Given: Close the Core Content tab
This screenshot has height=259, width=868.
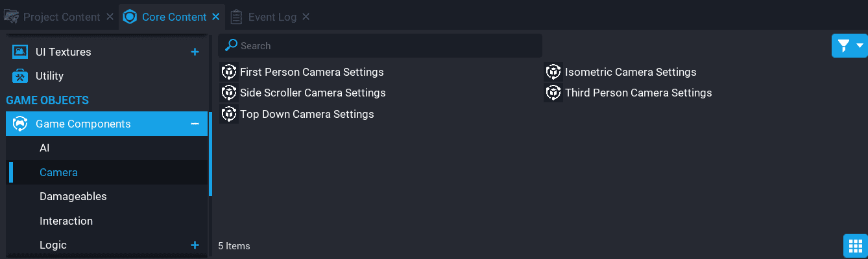Looking at the screenshot, I should point(216,17).
